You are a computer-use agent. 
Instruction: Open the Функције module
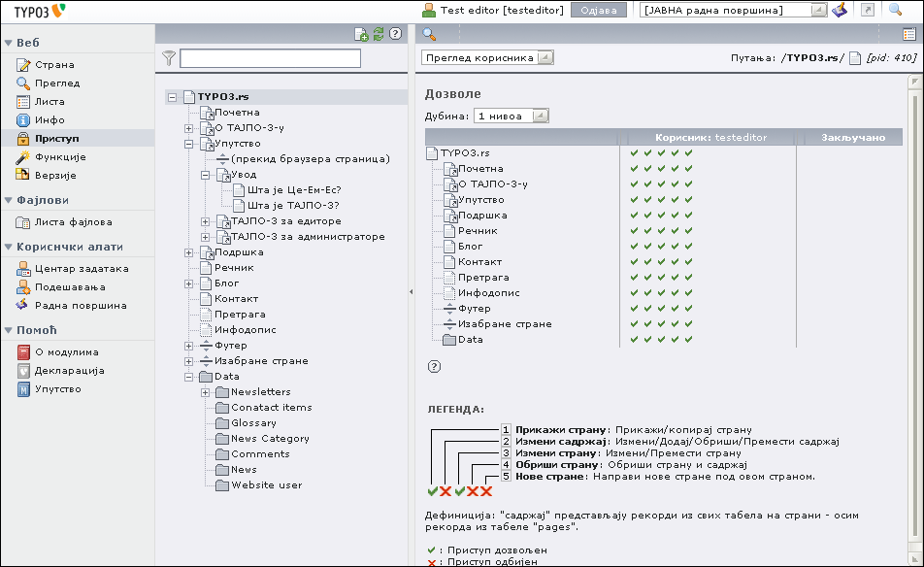pos(60,156)
